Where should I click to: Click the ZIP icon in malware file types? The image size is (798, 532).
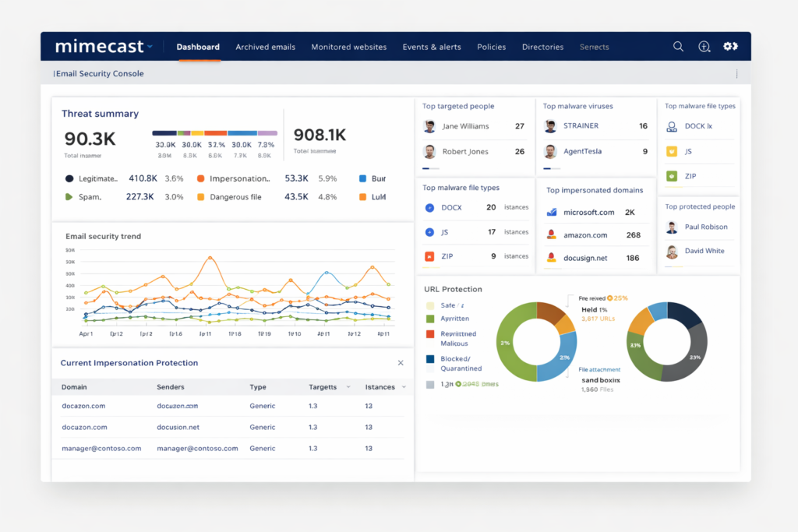click(429, 255)
